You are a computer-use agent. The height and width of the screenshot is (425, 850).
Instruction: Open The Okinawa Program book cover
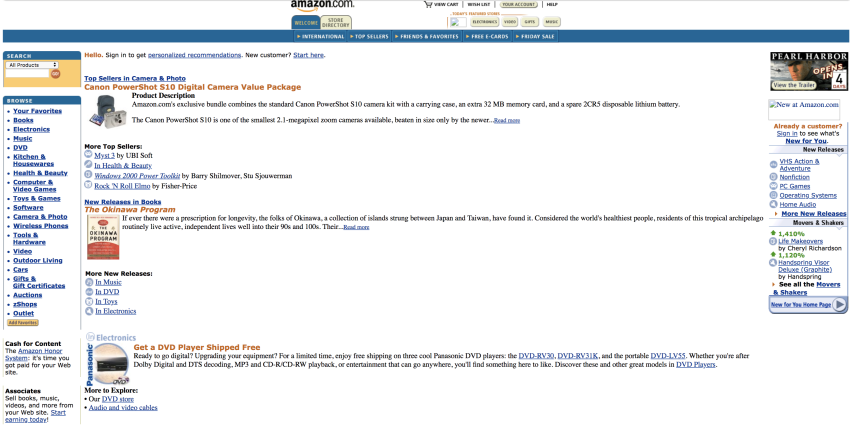[103, 237]
